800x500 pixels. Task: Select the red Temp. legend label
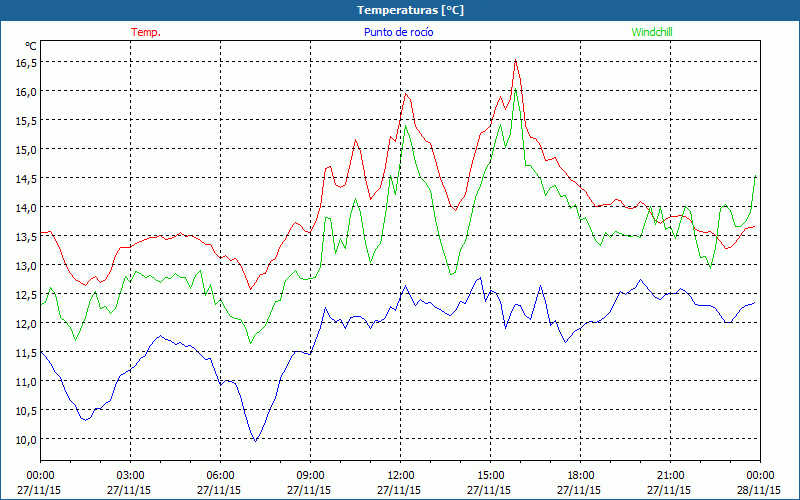tap(146, 32)
